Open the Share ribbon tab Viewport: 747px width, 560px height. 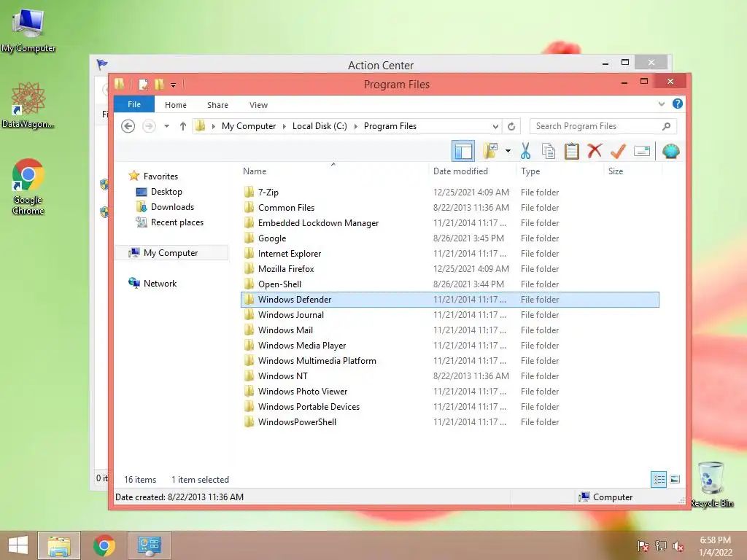point(217,105)
